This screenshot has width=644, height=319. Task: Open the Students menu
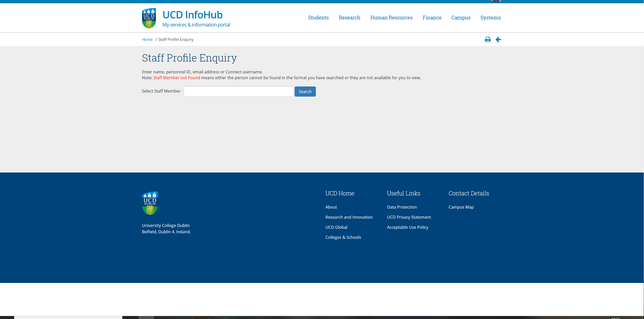318,18
